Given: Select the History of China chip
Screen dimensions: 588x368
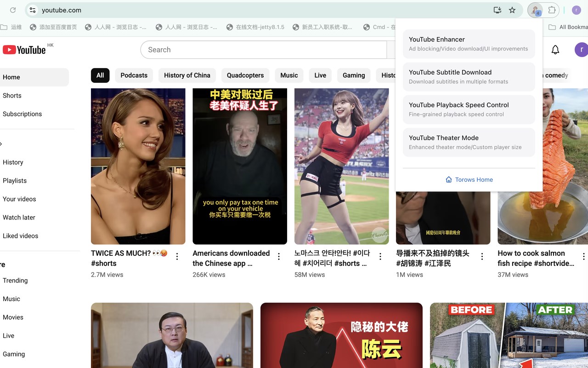Looking at the screenshot, I should pos(187,75).
